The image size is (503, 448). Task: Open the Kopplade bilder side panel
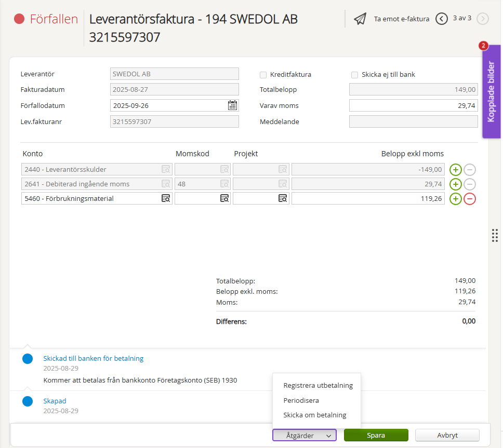491,93
